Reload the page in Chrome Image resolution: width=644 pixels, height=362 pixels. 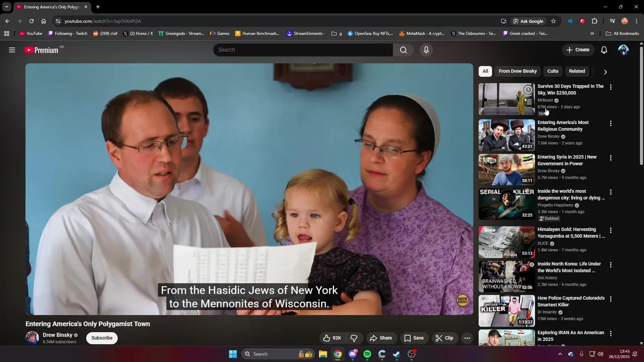(31, 21)
